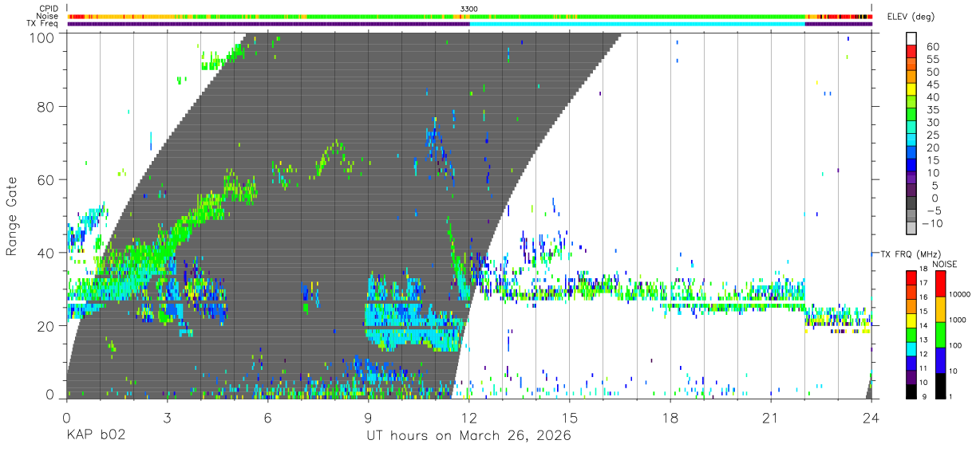Click the 24 tick label on UT hours axis
Image resolution: width=980 pixels, height=452 pixels.
[x=871, y=418]
